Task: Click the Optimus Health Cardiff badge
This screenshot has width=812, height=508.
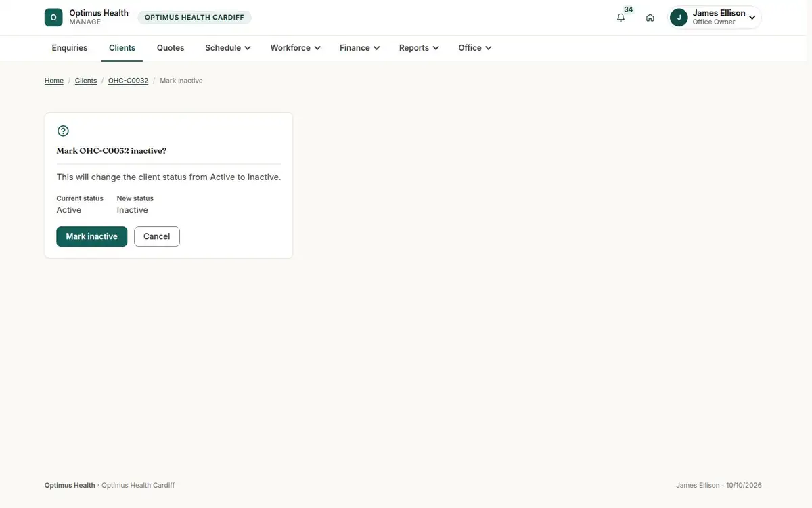Action: [194, 18]
